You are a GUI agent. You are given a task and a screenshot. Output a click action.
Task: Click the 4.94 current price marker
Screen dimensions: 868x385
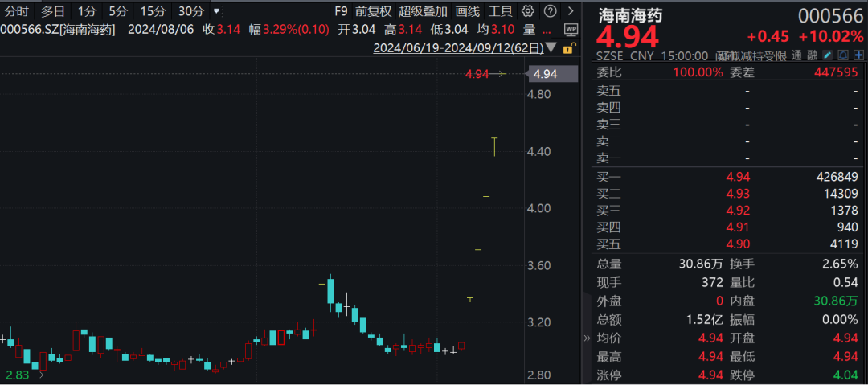point(544,74)
